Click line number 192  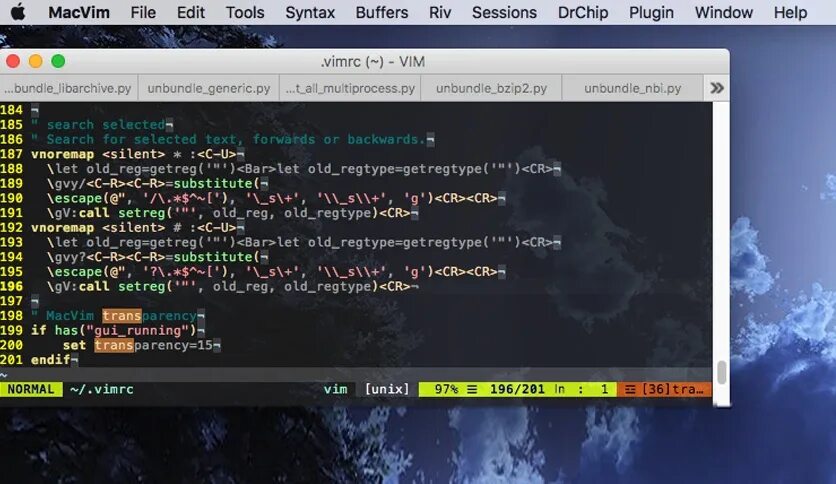click(x=12, y=228)
